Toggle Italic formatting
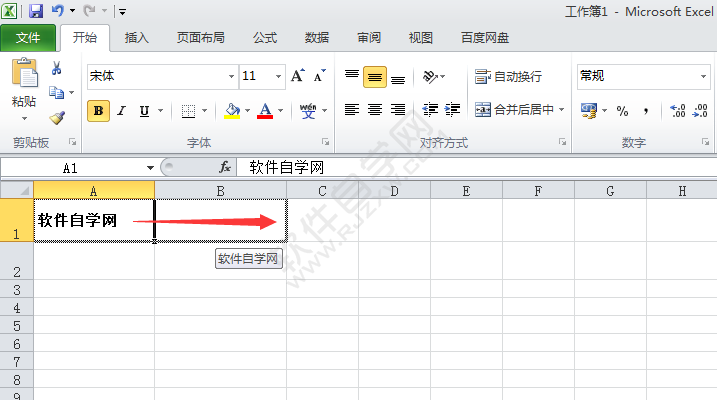The width and height of the screenshot is (717, 400). pos(121,111)
